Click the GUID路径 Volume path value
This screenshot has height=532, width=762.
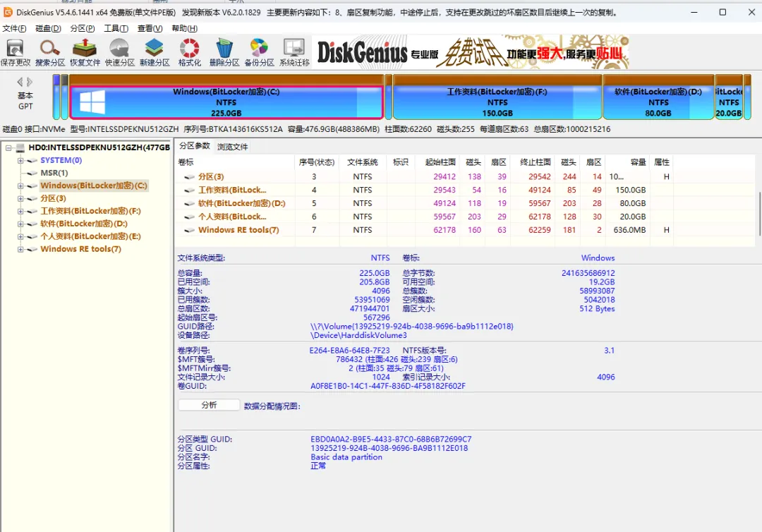411,327
